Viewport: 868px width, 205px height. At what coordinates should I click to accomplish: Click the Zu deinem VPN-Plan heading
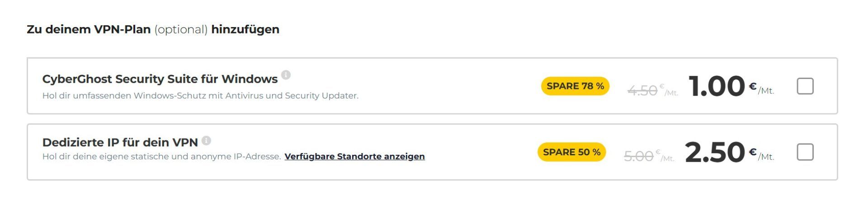pos(89,29)
